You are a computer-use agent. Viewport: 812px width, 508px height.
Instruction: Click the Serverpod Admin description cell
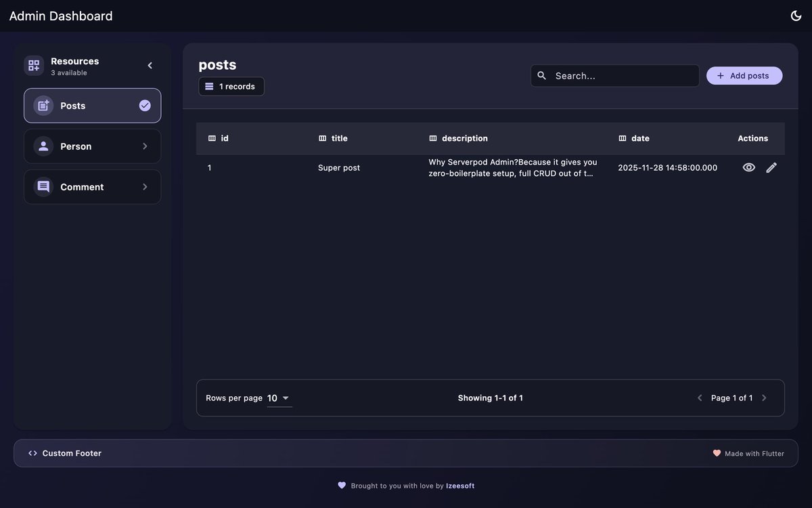tap(513, 167)
